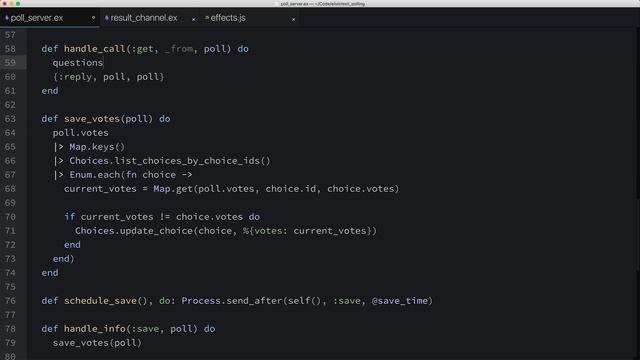
Task: Click 'schedule_save()' function name on line 76
Action: coord(105,301)
